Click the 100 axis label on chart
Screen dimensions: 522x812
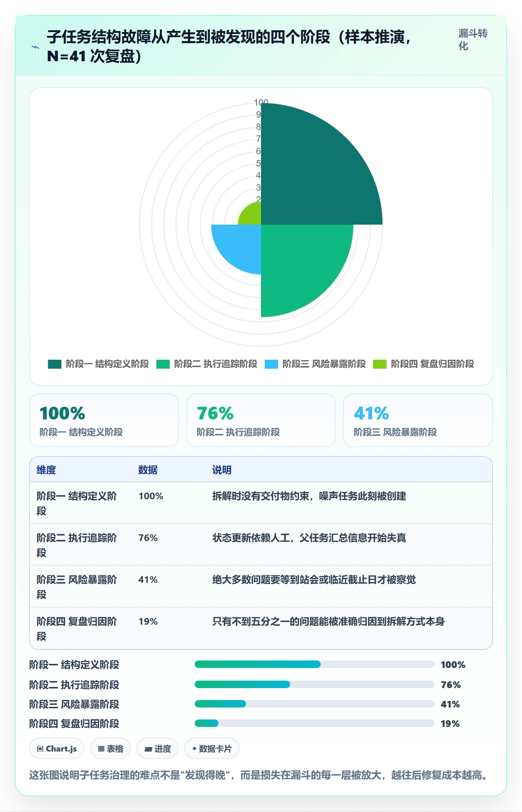pos(261,102)
